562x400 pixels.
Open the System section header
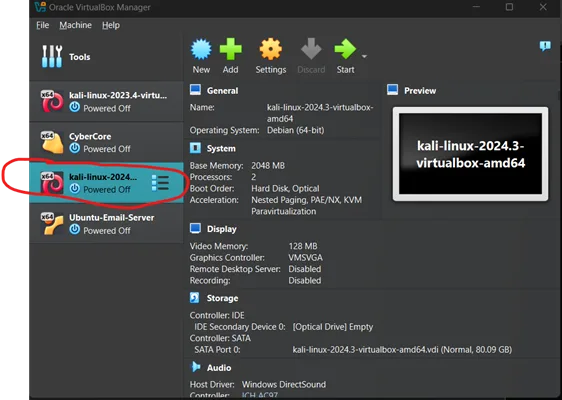coord(221,148)
